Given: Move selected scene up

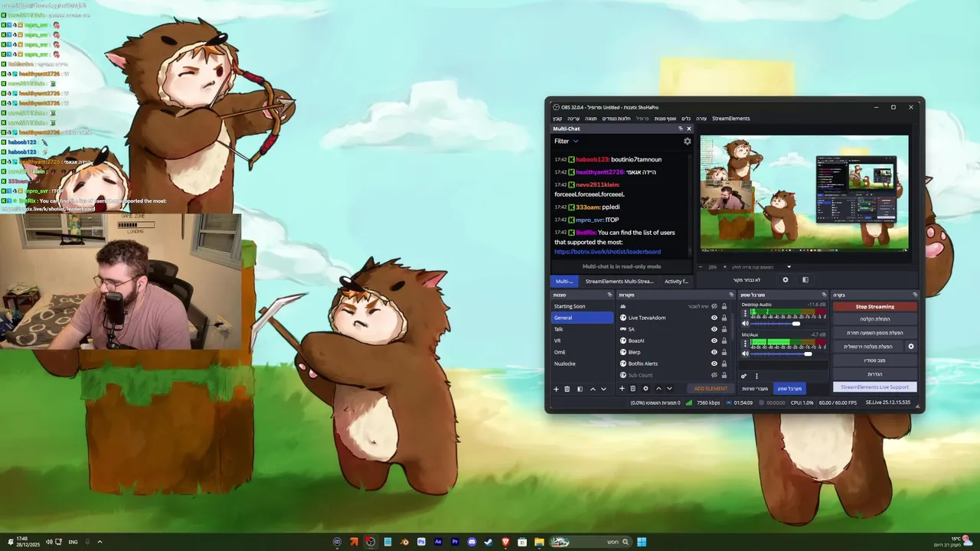Looking at the screenshot, I should pyautogui.click(x=593, y=389).
